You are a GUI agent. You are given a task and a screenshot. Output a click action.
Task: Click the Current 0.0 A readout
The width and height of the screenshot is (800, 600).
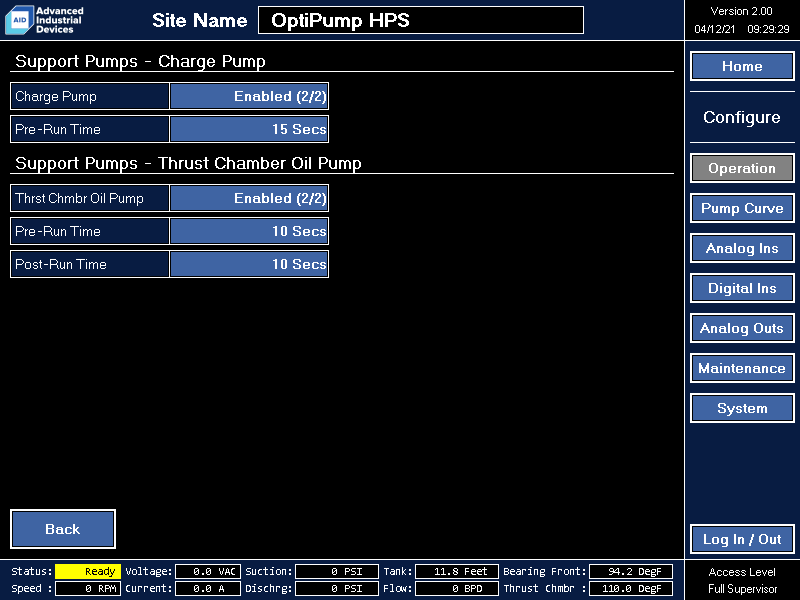tap(208, 589)
